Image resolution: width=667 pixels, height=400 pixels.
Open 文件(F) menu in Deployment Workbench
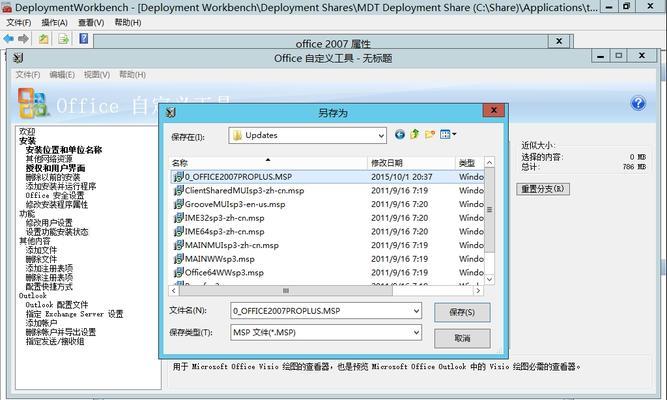(x=18, y=23)
